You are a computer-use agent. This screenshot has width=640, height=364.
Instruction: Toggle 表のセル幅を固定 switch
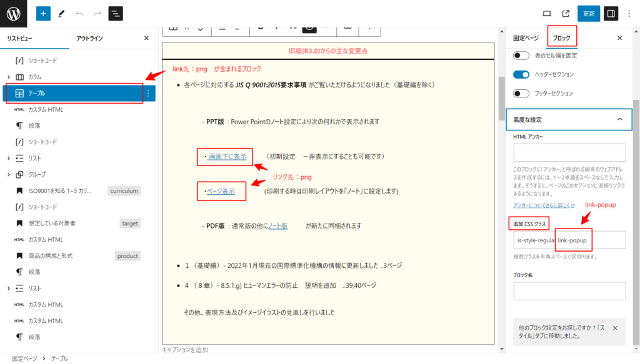[521, 56]
